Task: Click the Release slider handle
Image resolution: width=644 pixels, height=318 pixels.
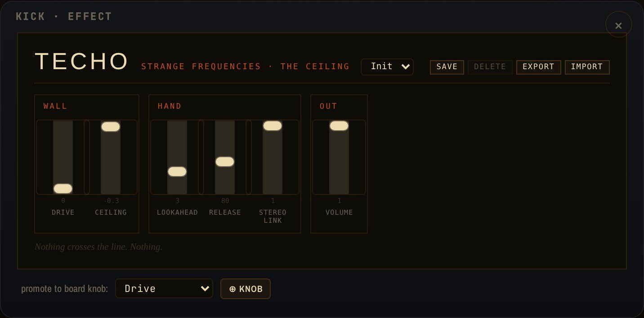Action: coord(225,162)
